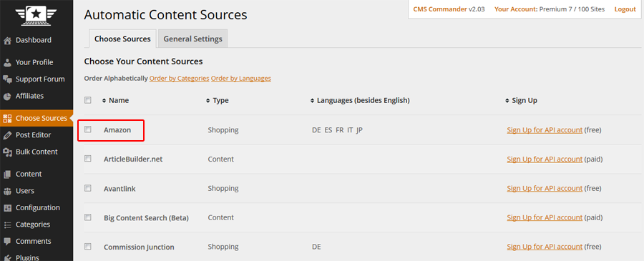Click the Logout link

pos(625,9)
